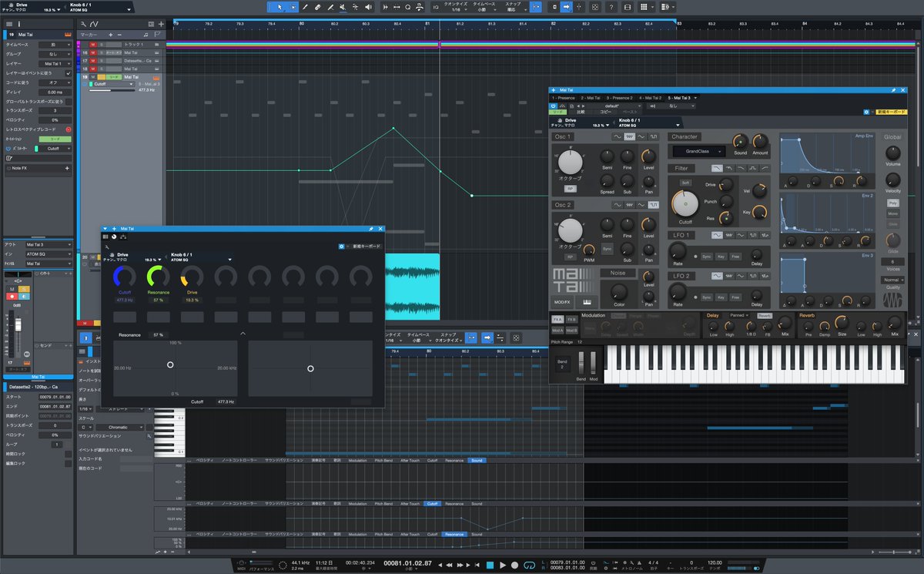Viewport: 924px width, 574px height.
Task: Toggle filter Soft button
Action: click(685, 183)
